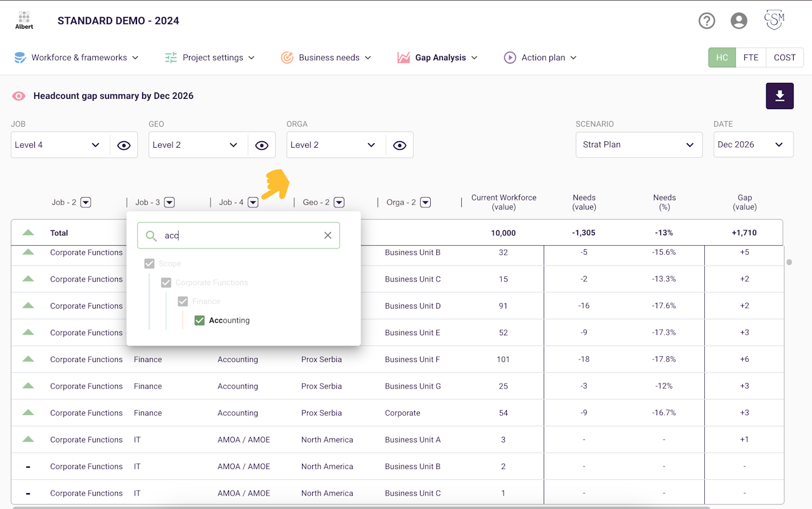Open the Orga - 2 column filter icon

426,202
